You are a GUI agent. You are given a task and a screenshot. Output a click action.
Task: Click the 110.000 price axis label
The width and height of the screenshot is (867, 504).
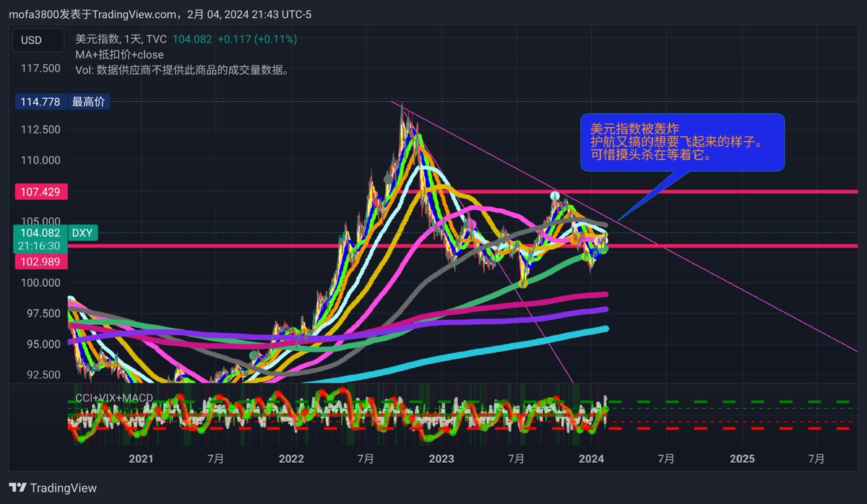pyautogui.click(x=41, y=160)
